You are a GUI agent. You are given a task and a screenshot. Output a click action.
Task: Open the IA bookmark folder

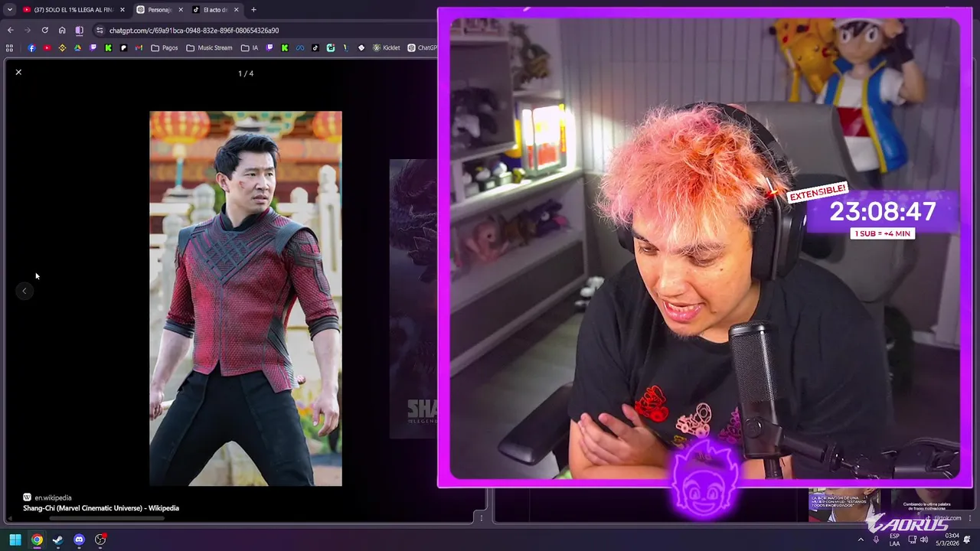click(250, 47)
